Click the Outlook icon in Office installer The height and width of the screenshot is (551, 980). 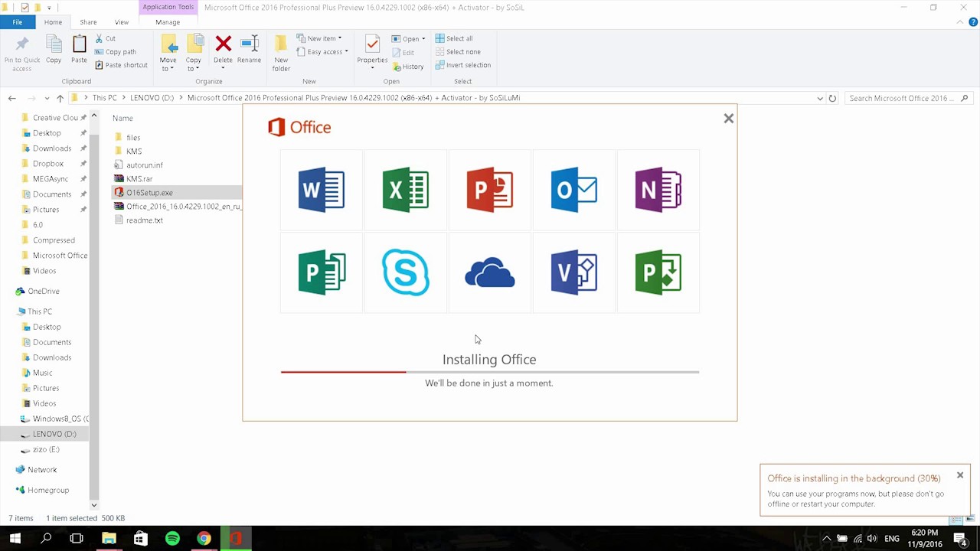click(x=574, y=189)
